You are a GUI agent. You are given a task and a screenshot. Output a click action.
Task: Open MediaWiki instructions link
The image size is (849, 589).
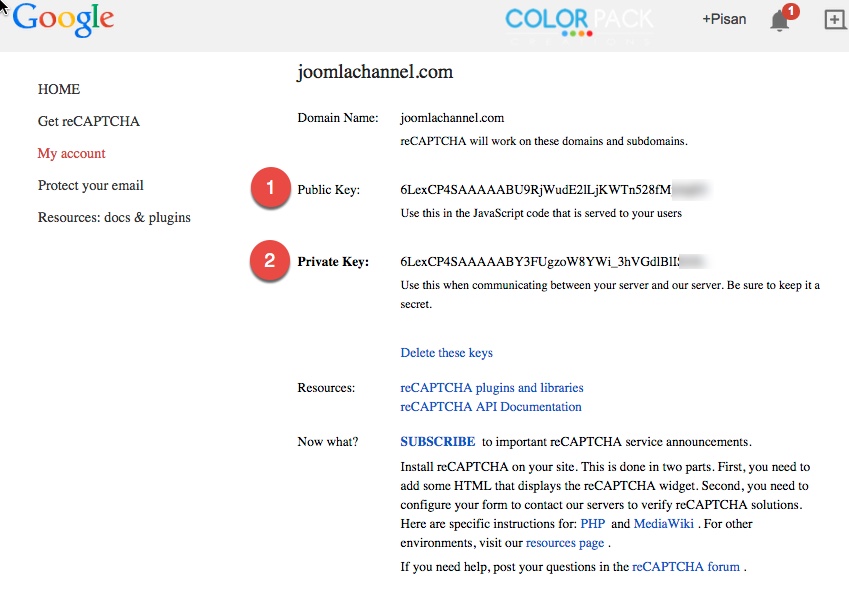point(663,524)
